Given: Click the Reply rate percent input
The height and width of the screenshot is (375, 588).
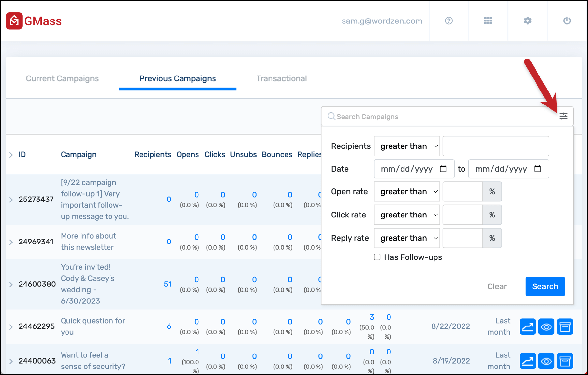Looking at the screenshot, I should pos(463,238).
